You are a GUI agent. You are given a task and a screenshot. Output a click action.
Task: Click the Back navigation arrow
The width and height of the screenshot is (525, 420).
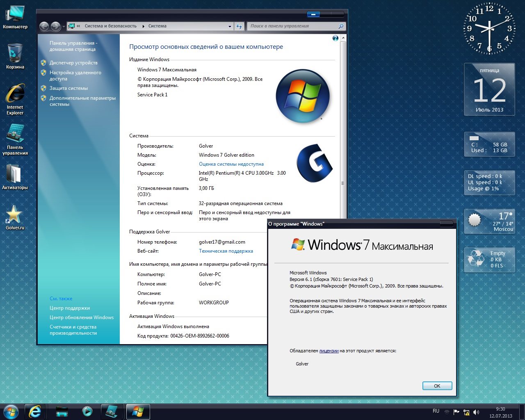(x=44, y=26)
